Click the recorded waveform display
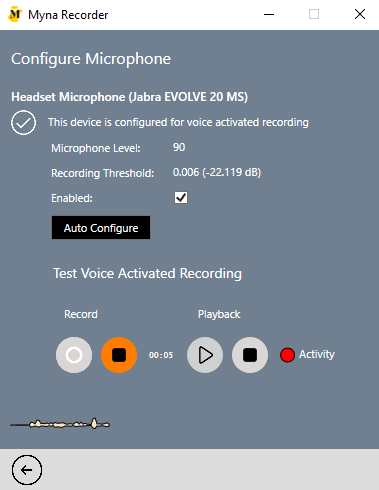 point(60,424)
